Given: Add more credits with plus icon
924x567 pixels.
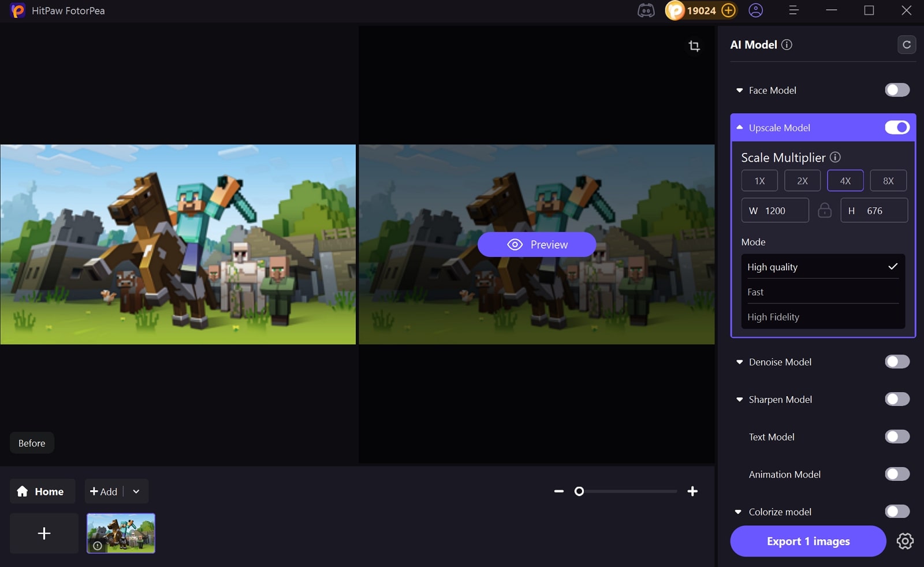Looking at the screenshot, I should 729,10.
